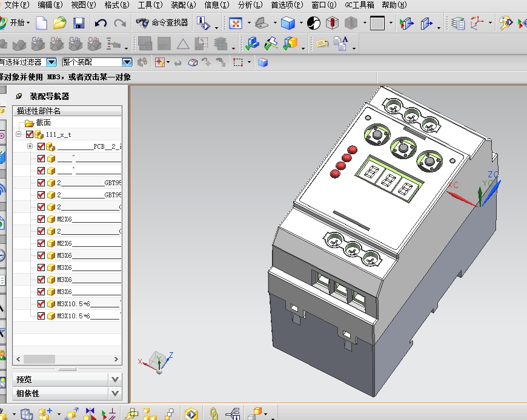The image size is (527, 420).
Task: Open the 整个装配 selection scope dropdown
Action: coord(127,62)
